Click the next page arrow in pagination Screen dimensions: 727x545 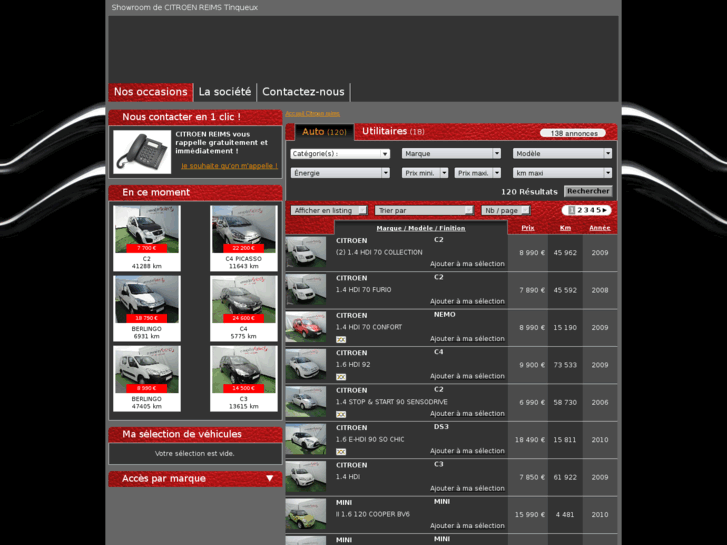pos(605,210)
